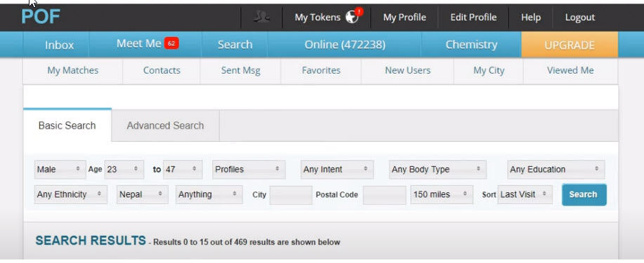This screenshot has height=263, width=644.
Task: Open the Any Intent dropdown
Action: coord(337,170)
